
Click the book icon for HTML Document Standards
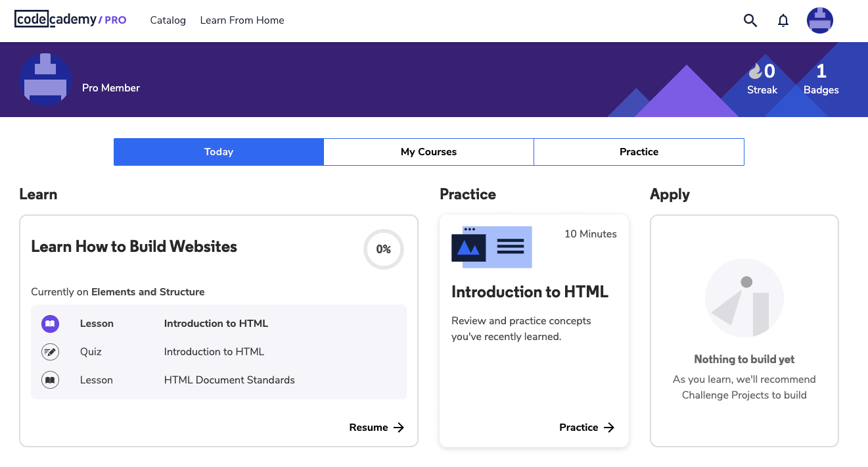pos(50,380)
